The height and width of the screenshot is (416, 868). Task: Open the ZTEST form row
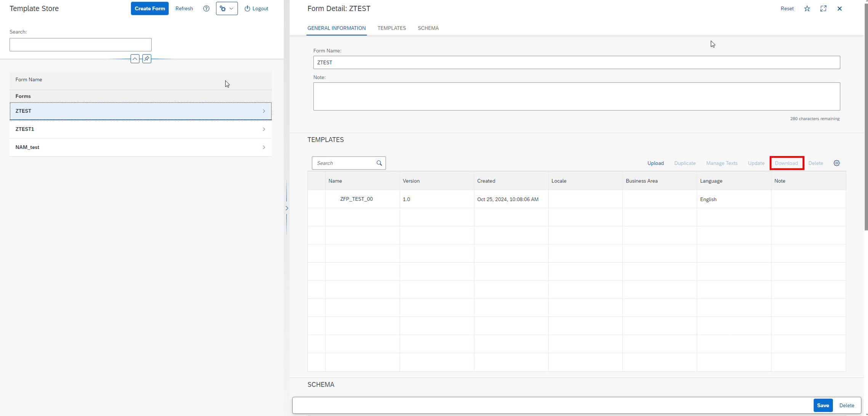point(141,111)
